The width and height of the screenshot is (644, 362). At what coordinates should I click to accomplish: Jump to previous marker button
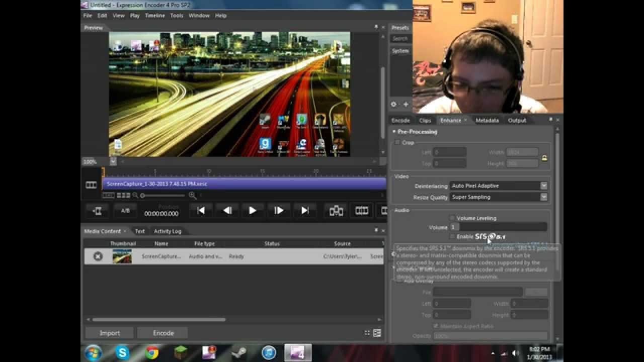point(201,211)
